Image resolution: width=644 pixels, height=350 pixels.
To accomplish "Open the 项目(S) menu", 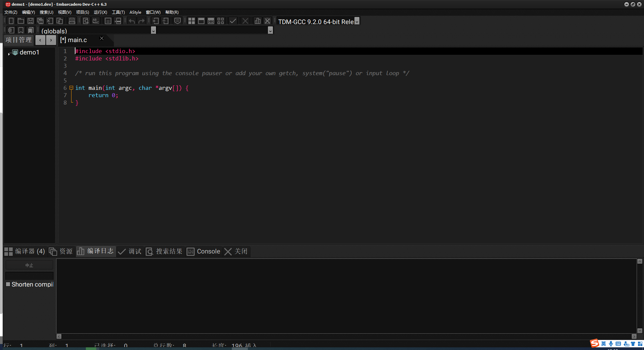I will [83, 12].
